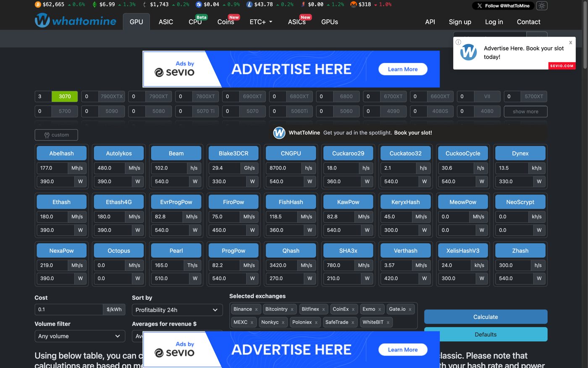Click the SHA3x power field showing 210.0
The height and width of the screenshot is (368, 588).
click(x=342, y=278)
